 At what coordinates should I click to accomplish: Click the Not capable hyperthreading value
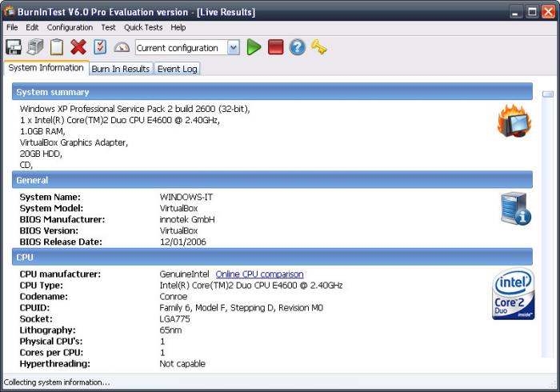click(182, 364)
